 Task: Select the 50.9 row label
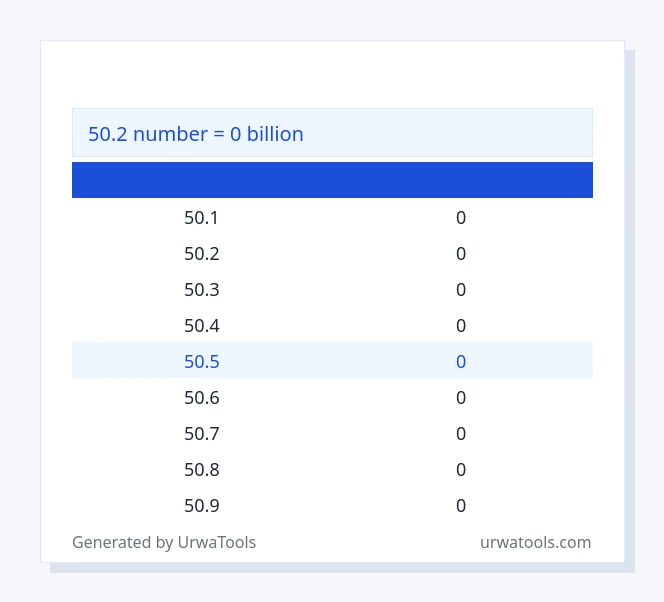click(202, 505)
